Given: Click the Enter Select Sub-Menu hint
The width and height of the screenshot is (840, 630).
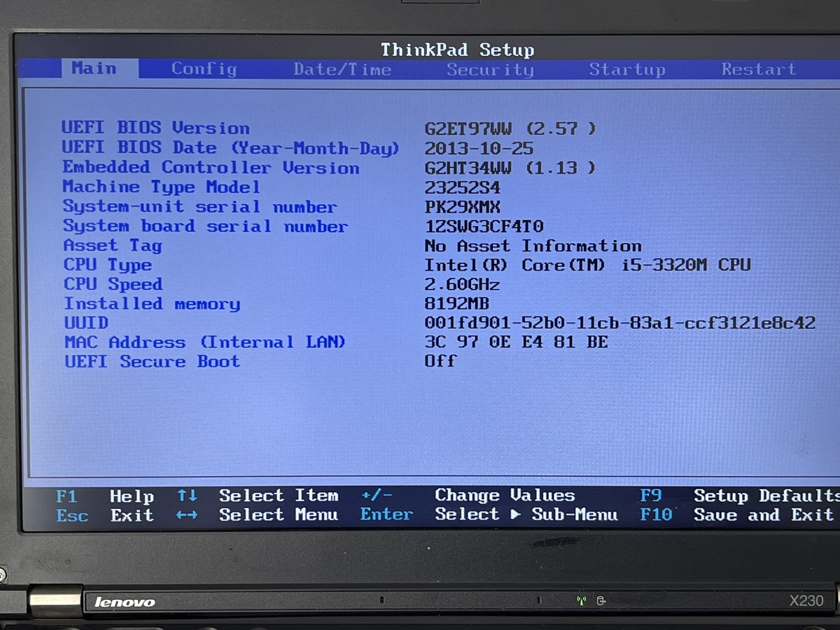Looking at the screenshot, I should [x=489, y=514].
